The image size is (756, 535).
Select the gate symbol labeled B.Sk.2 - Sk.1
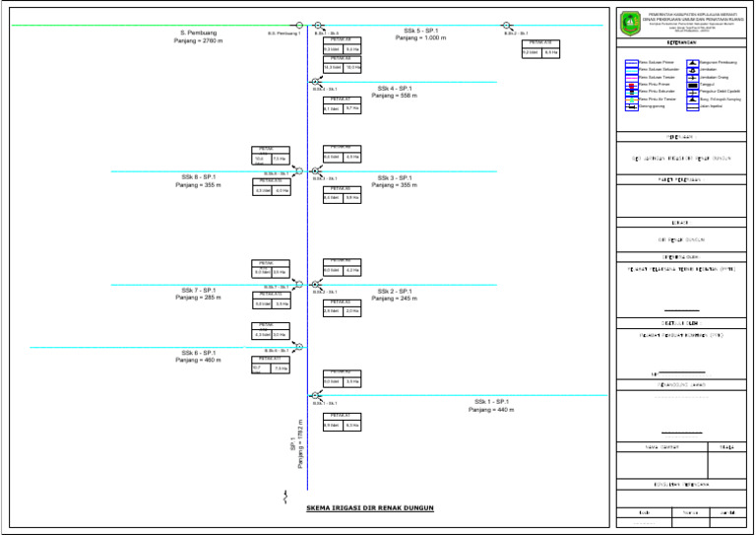coord(506,26)
